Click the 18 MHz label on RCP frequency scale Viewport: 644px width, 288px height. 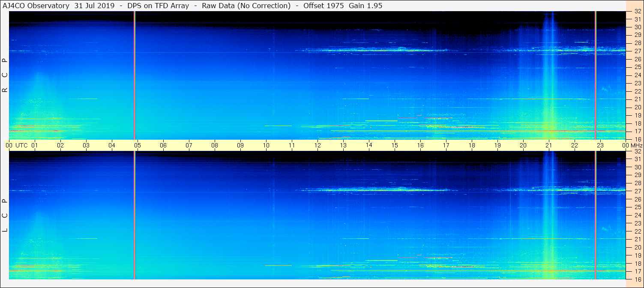click(x=637, y=123)
